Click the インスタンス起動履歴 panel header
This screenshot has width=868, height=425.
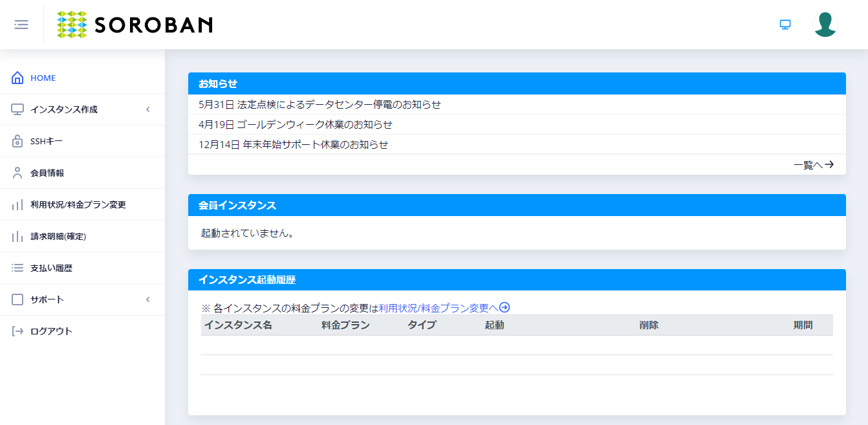click(x=517, y=279)
